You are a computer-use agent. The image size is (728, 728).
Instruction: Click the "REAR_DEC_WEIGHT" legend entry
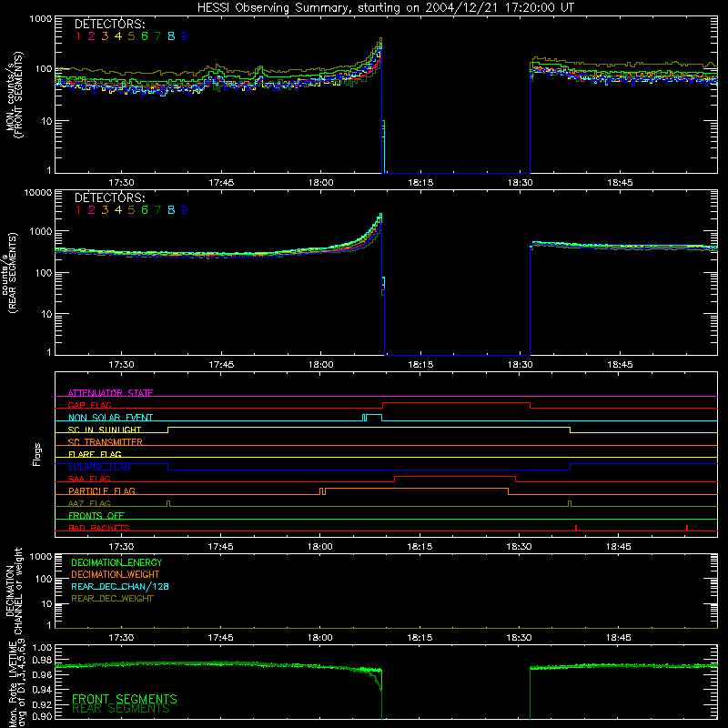click(x=112, y=599)
